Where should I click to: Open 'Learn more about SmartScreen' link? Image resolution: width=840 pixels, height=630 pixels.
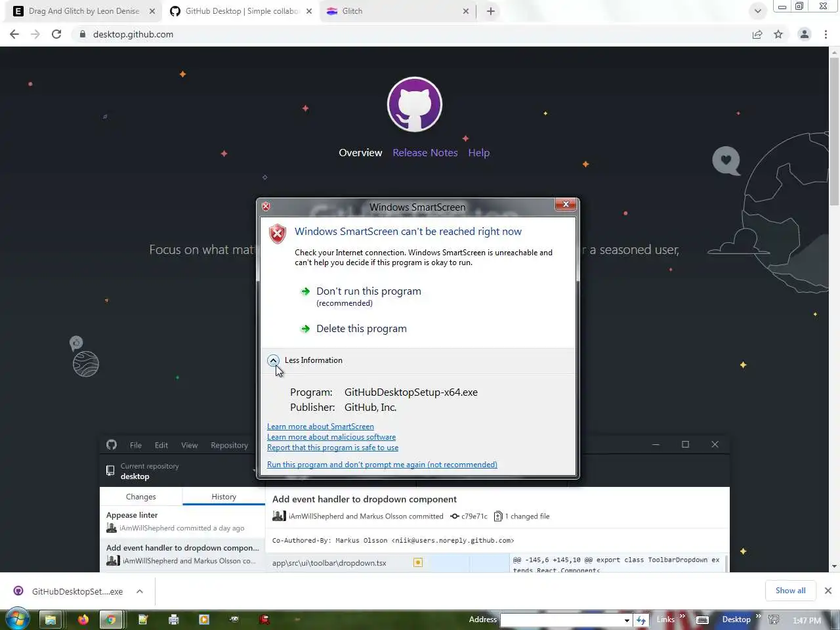tap(320, 427)
